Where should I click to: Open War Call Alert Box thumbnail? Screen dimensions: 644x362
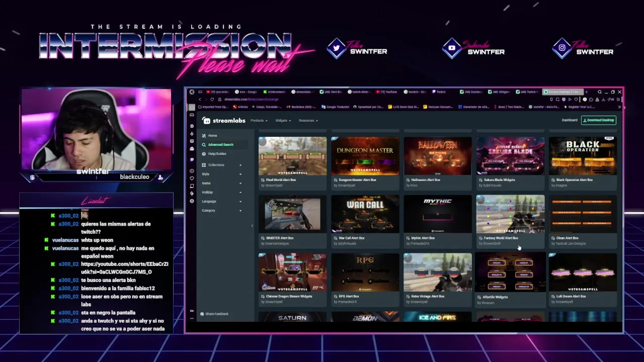tap(365, 214)
